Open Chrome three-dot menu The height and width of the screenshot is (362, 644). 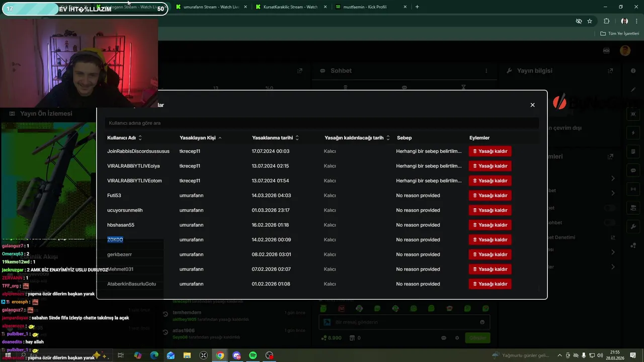(x=636, y=21)
